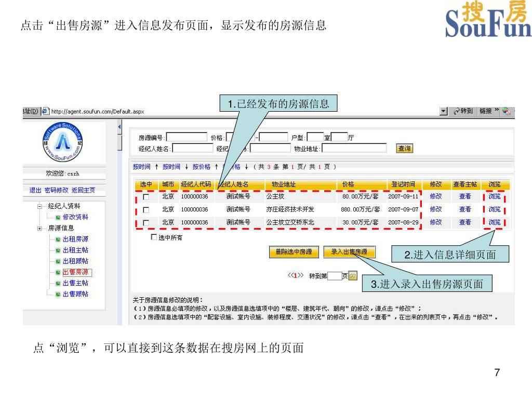Click the 返回主页 return home link
532x399 pixels.
(x=84, y=190)
